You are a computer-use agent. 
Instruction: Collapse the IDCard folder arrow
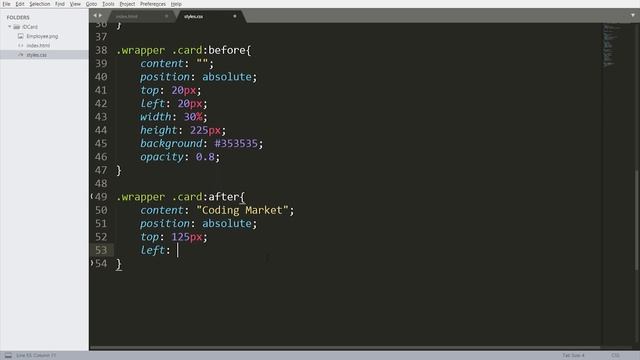point(9,27)
